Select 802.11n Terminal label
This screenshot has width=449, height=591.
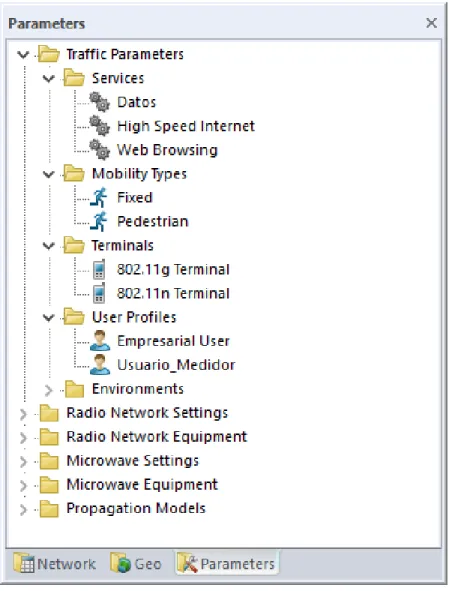click(x=173, y=293)
